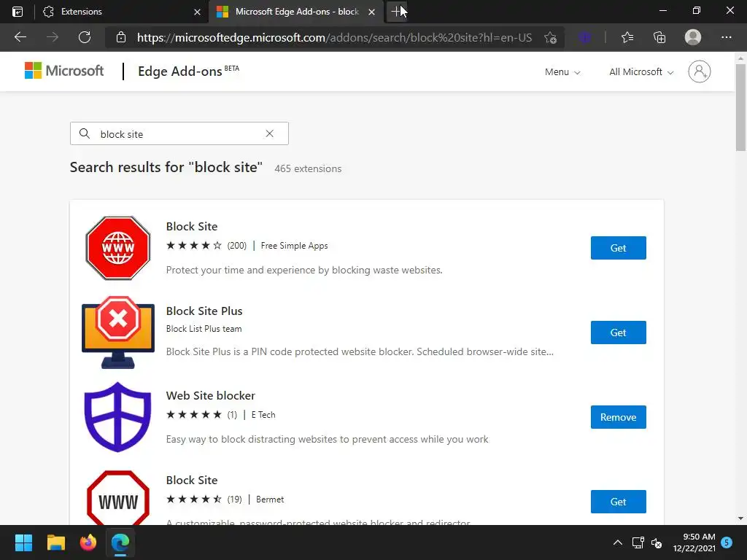Click scrollbar down arrow

[x=740, y=518]
